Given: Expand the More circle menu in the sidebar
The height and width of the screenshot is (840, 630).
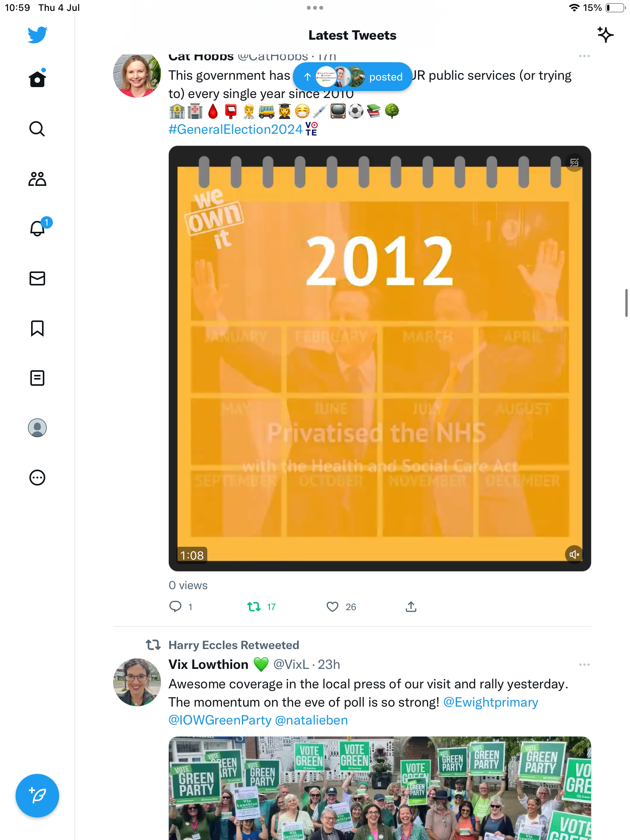Looking at the screenshot, I should coord(37,478).
